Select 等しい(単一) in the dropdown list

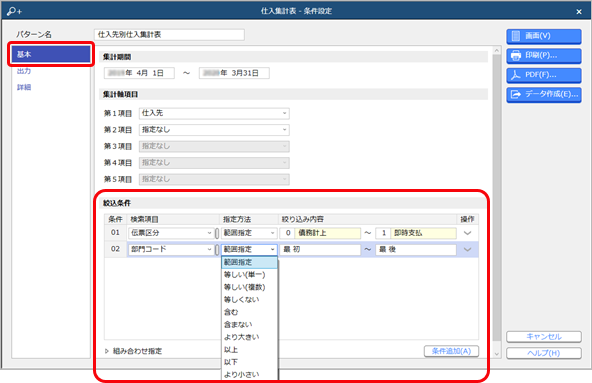[x=249, y=275]
